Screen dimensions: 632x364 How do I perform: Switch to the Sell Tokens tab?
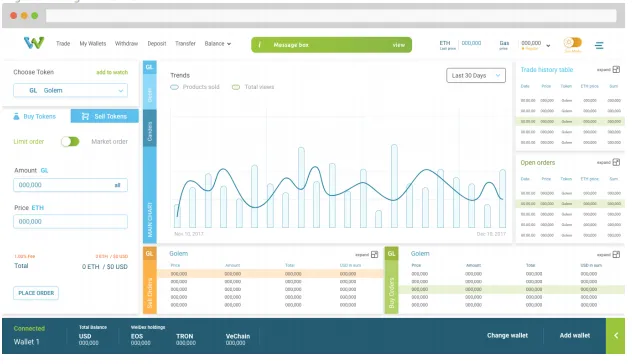point(105,116)
